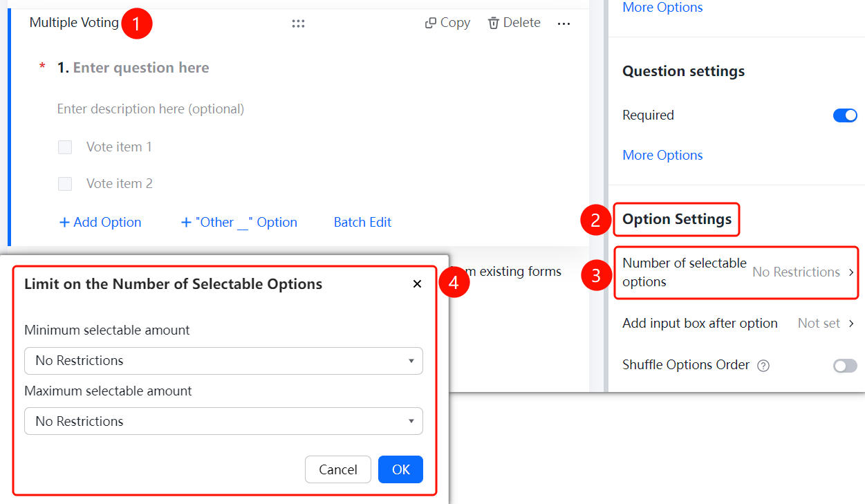
Task: Close the selectable options limit dialog
Action: [x=417, y=284]
